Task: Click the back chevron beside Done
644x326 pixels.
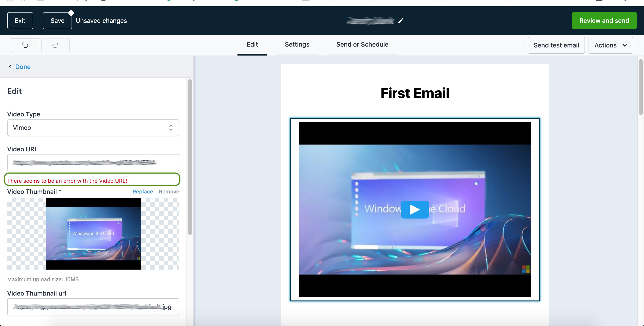Action: pos(10,66)
